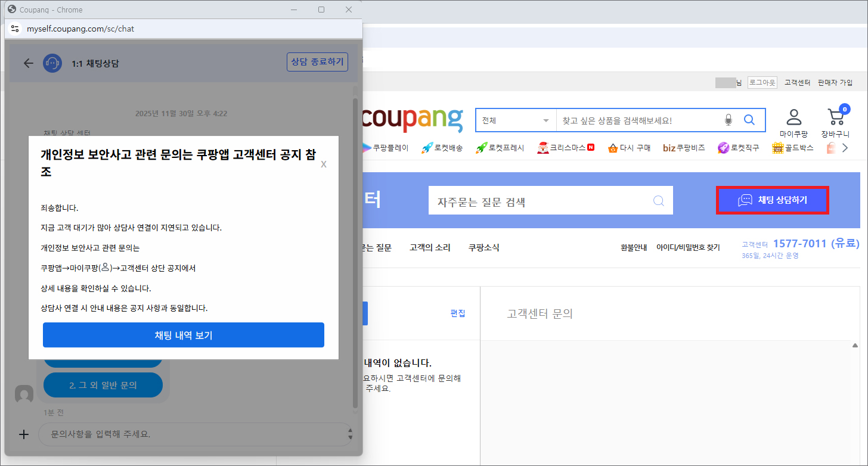Maximize the Coupang chat window

[321, 10]
